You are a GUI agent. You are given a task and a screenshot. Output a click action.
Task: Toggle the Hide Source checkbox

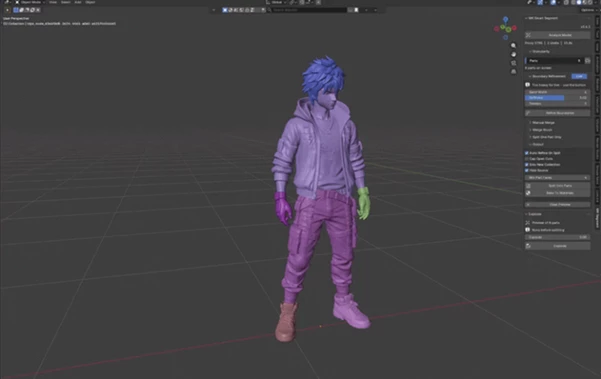527,170
